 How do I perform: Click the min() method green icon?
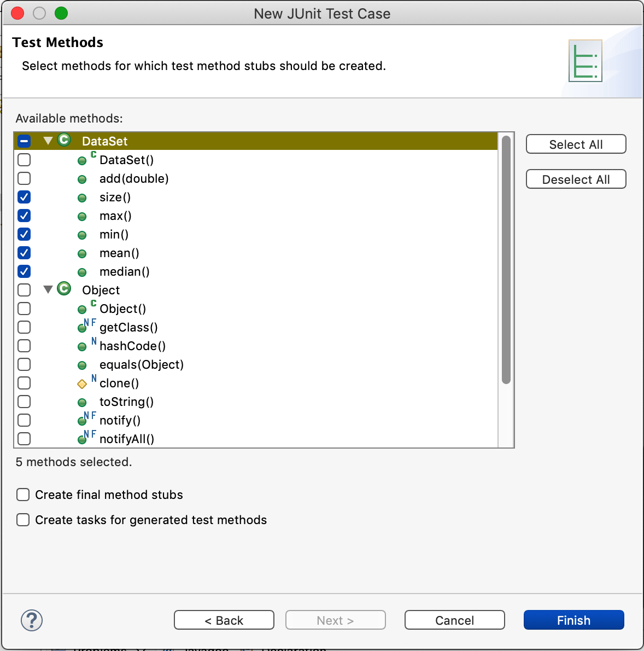pyautogui.click(x=82, y=235)
